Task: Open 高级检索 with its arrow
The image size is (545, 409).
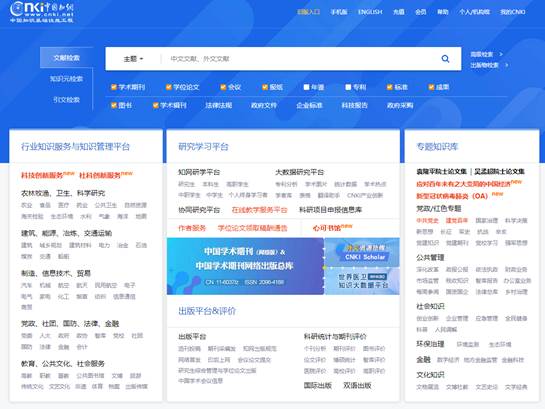Action: [487, 54]
